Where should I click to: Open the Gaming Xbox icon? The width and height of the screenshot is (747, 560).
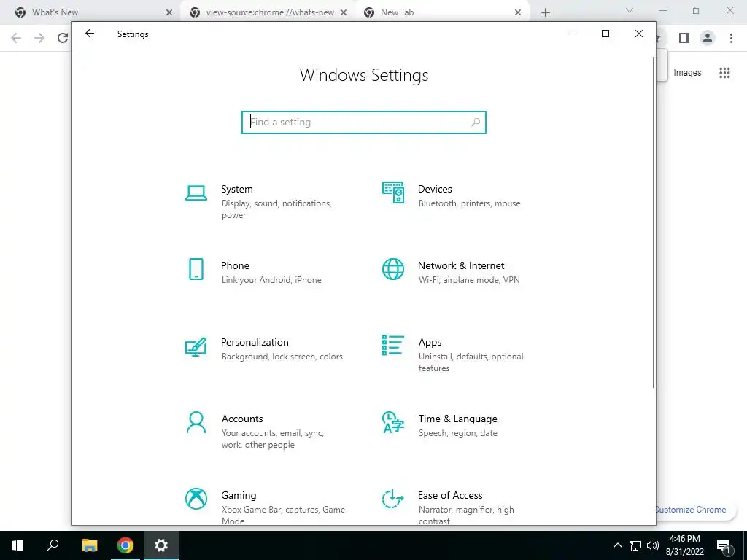click(x=196, y=499)
